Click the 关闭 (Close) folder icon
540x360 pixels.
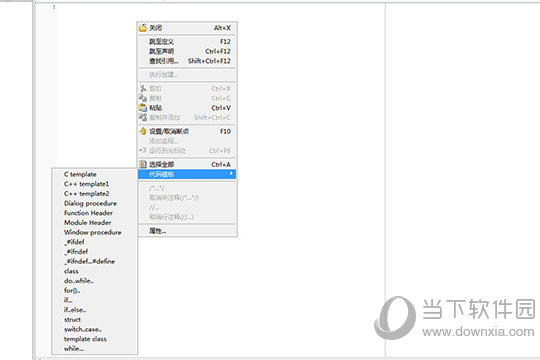(143, 28)
